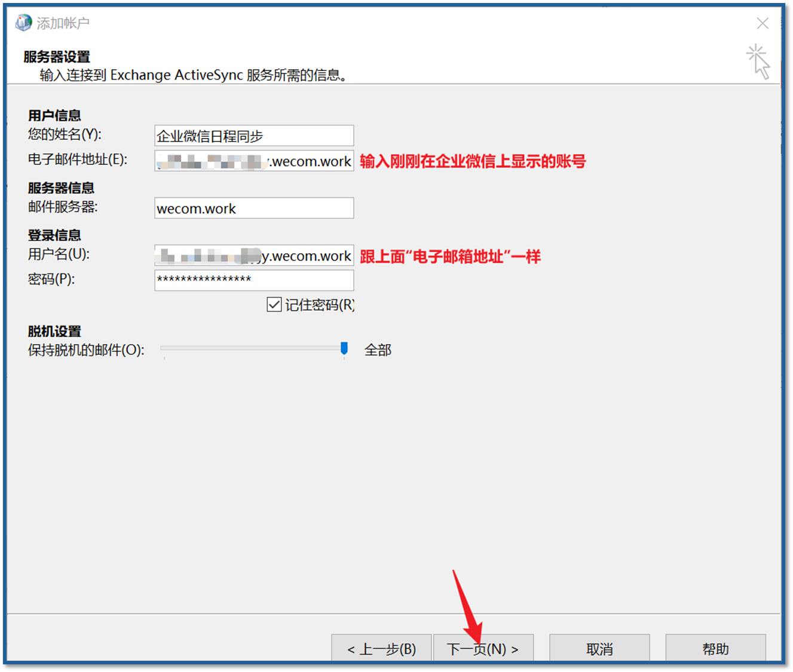
Task: Go back with 上一步(B) button
Action: [x=381, y=648]
